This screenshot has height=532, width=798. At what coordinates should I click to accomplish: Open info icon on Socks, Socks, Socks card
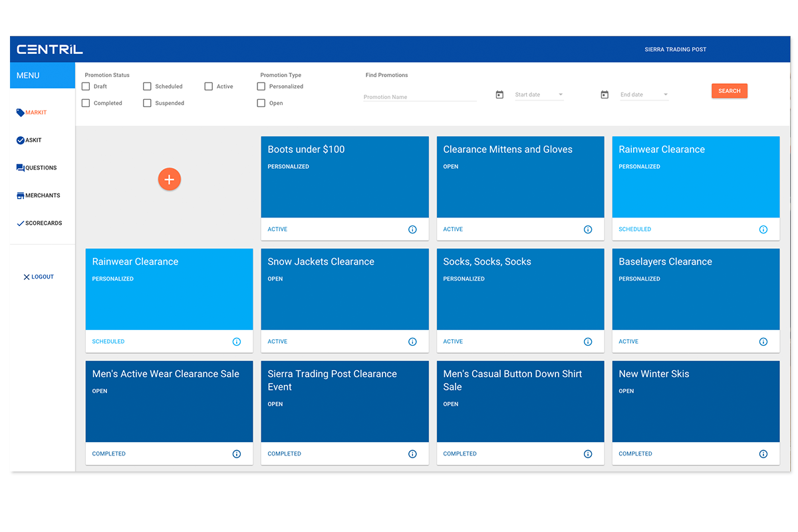coord(588,342)
